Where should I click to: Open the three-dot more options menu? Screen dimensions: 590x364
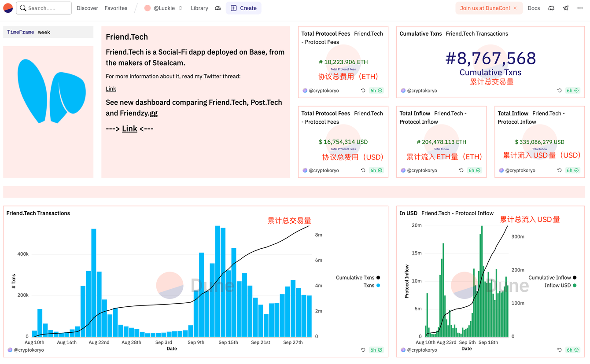[x=580, y=8]
